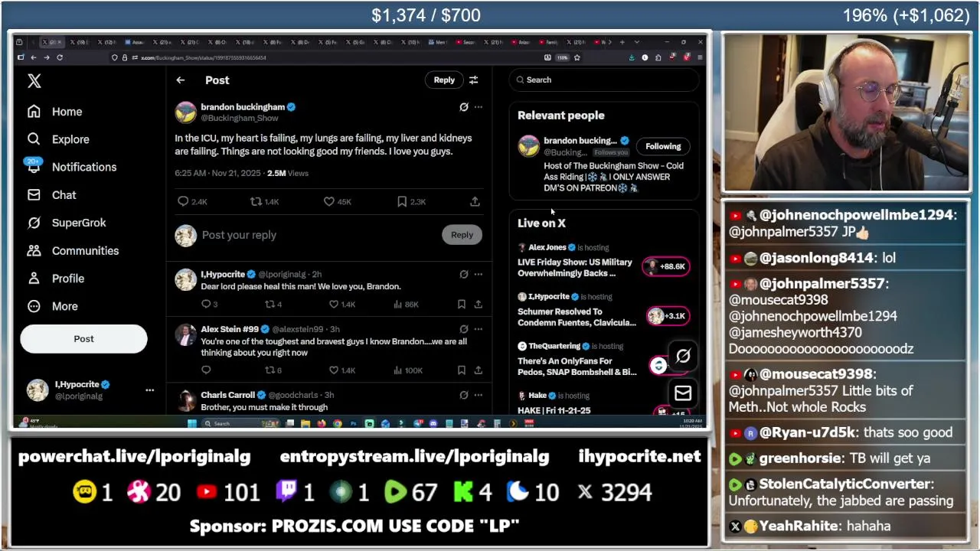Click Grok icon on Alex Stein's reply
The height and width of the screenshot is (551, 980).
pos(464,329)
